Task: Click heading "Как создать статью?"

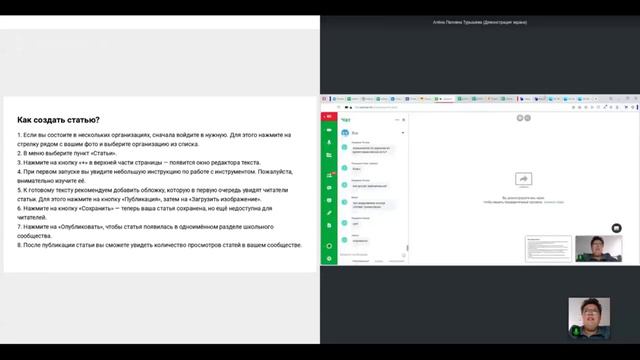Action: (58, 120)
